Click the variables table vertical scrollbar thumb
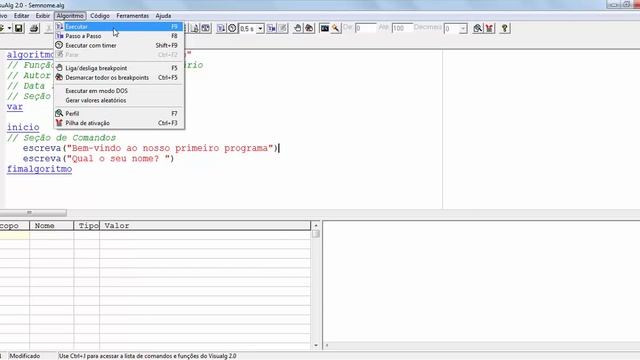 point(316,234)
